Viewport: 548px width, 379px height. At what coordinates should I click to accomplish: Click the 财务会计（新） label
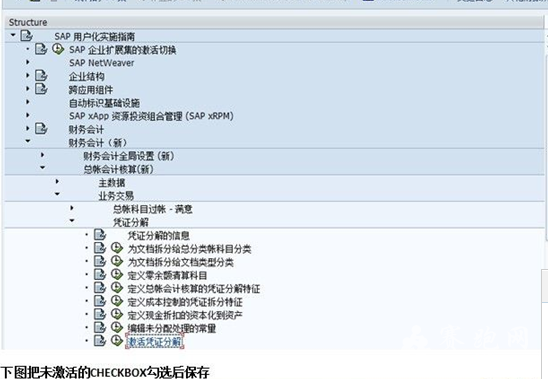(98, 142)
